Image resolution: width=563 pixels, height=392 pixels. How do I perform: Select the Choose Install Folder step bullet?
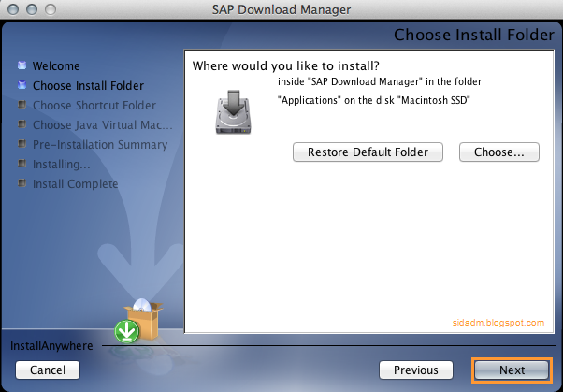pyautogui.click(x=22, y=85)
